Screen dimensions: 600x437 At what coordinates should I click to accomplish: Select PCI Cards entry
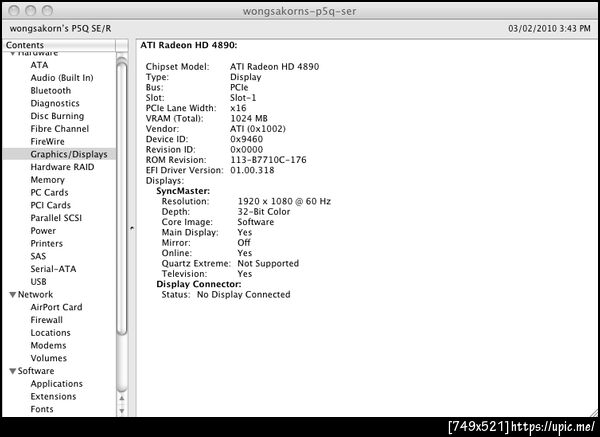[50, 205]
